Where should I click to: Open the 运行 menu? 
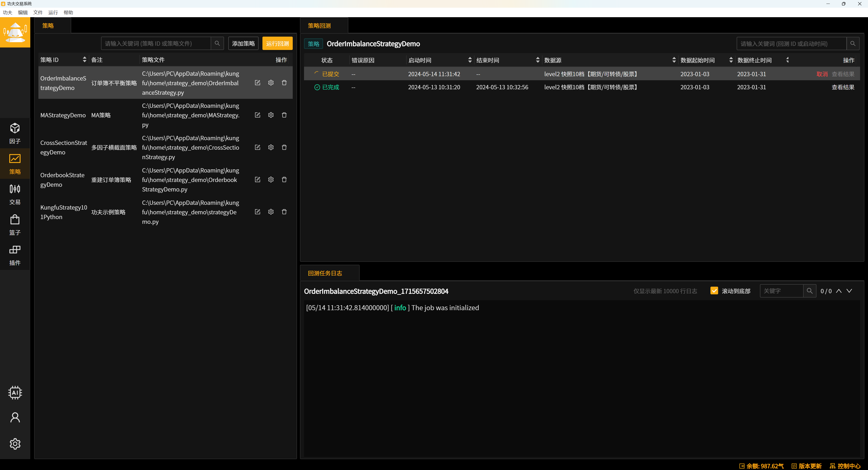pyautogui.click(x=53, y=12)
